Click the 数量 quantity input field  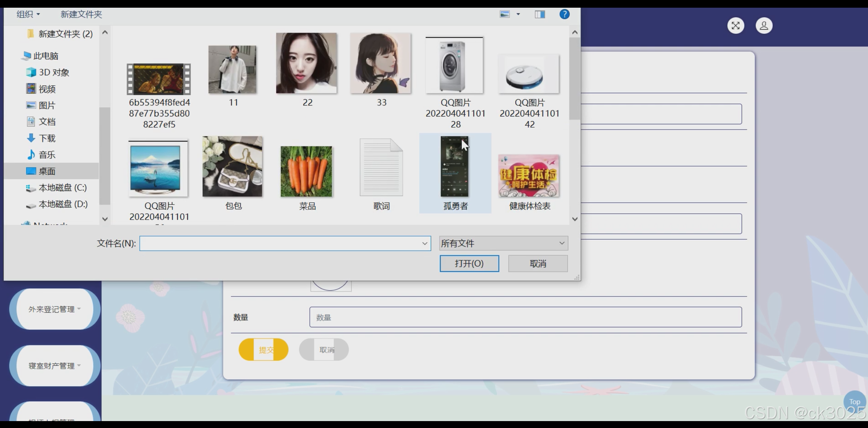point(525,317)
